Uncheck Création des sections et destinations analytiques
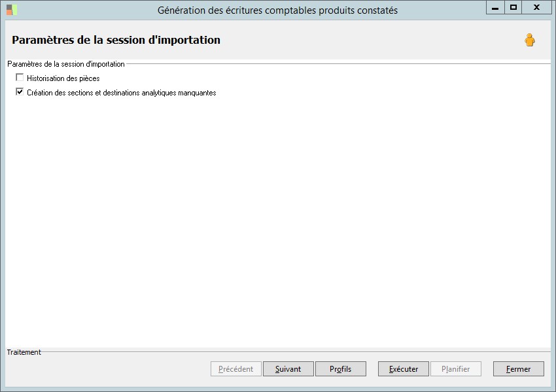 (20, 92)
